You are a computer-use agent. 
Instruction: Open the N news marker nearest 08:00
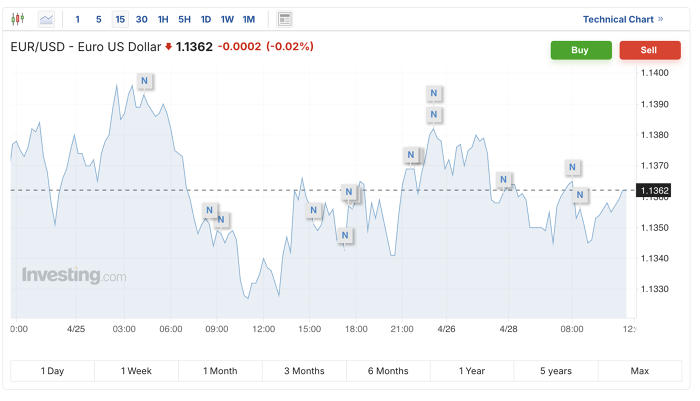pyautogui.click(x=572, y=167)
